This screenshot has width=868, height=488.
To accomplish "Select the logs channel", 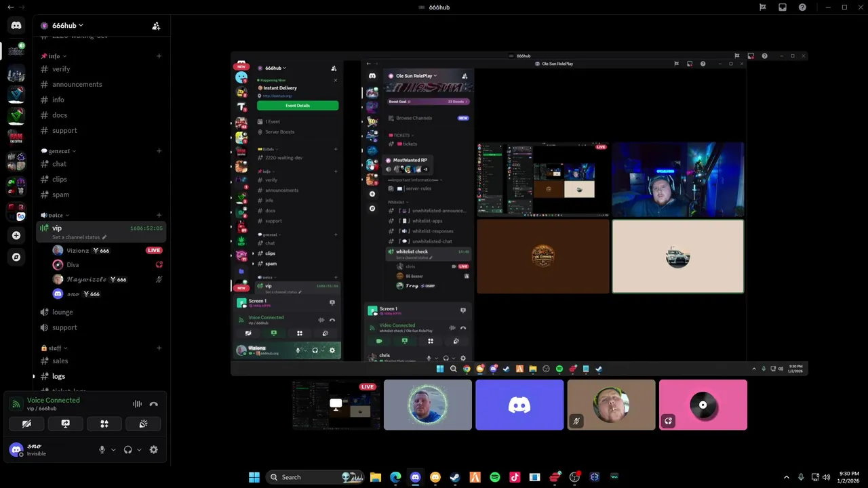I will click(x=100, y=376).
